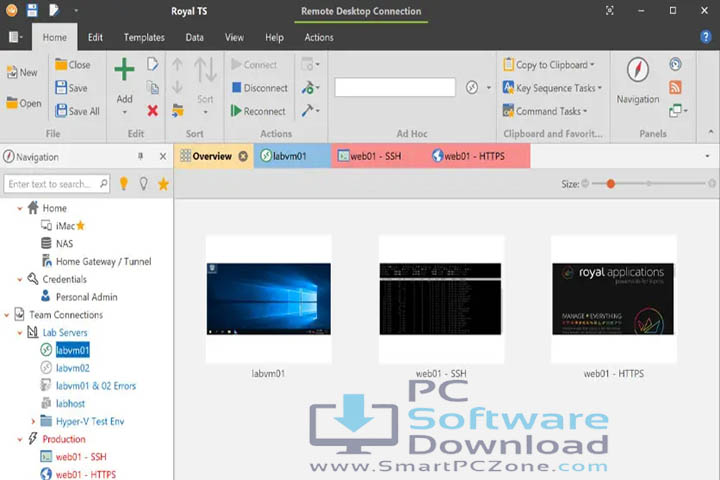Click the duplicate pages icon
This screenshot has height=480, width=720.
pyautogui.click(x=152, y=87)
